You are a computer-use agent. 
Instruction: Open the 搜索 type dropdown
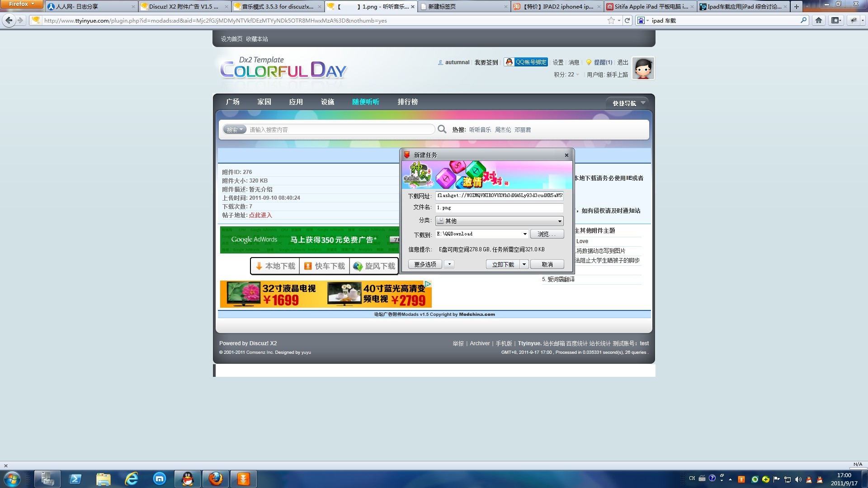pyautogui.click(x=235, y=130)
